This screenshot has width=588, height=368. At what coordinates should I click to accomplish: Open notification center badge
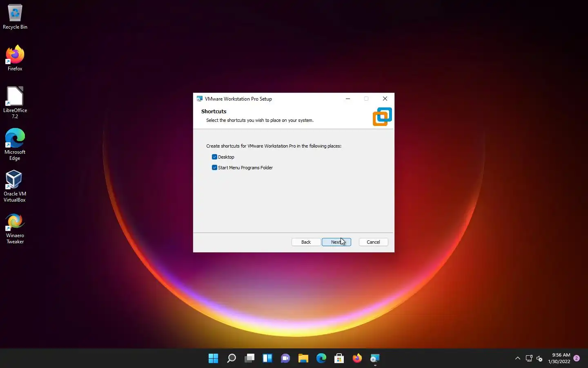[x=577, y=358]
